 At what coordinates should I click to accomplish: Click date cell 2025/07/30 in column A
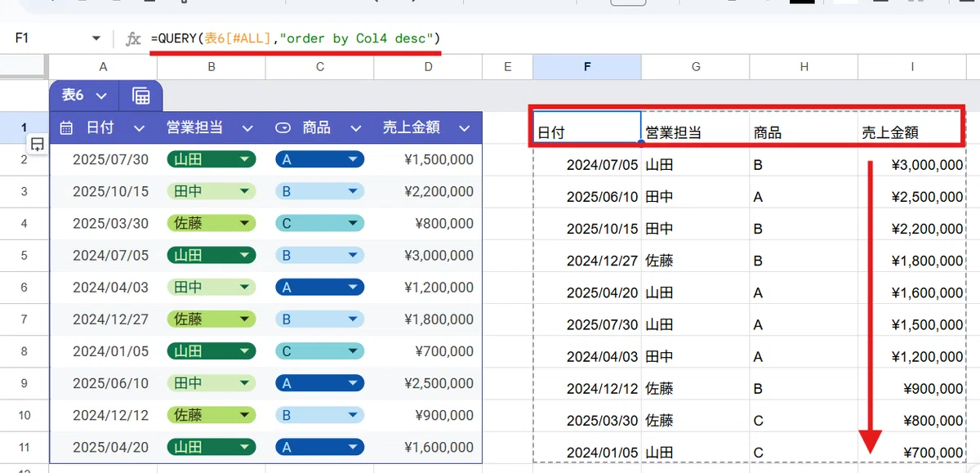[x=103, y=159]
